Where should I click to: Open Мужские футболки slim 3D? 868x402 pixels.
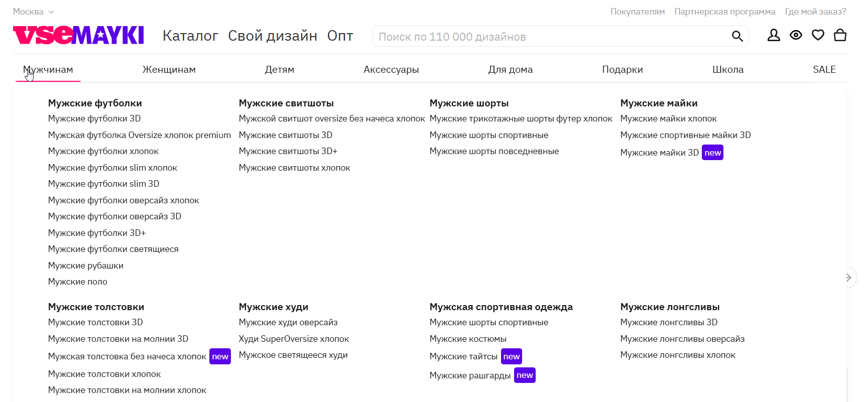point(103,184)
